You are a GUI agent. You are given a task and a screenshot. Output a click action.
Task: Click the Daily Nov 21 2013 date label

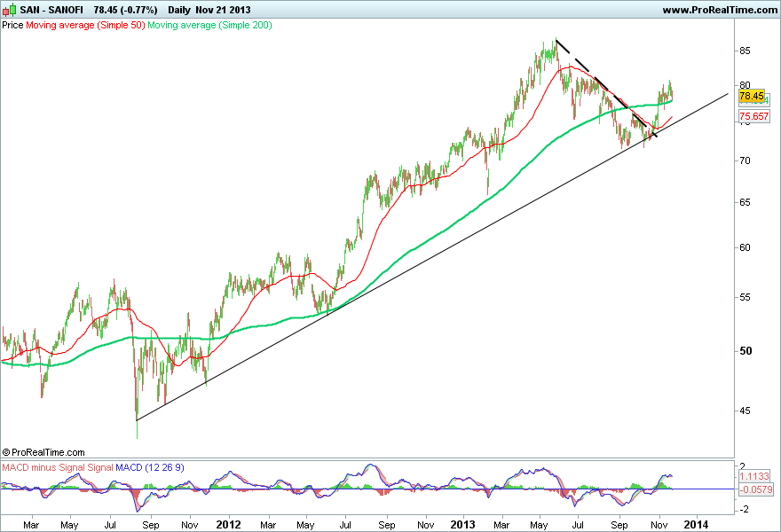click(x=209, y=10)
